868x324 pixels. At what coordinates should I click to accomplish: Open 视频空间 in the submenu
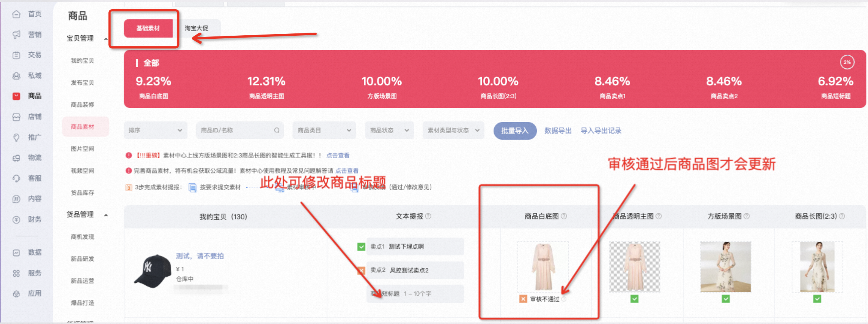tap(82, 171)
